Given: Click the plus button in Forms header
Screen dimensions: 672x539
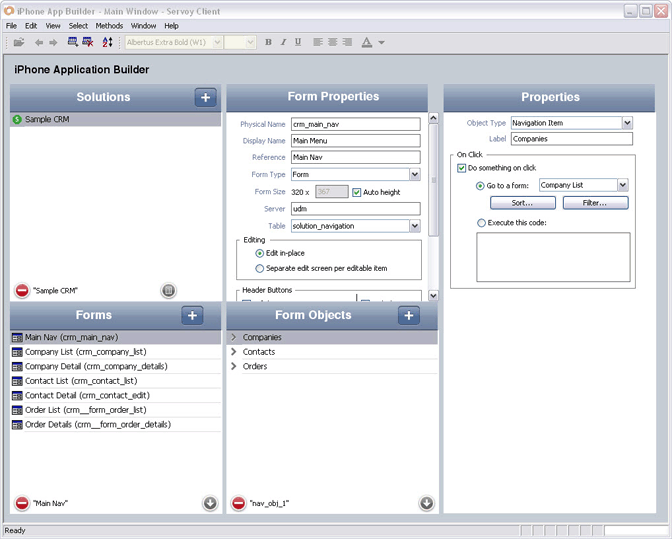Looking at the screenshot, I should [x=193, y=315].
